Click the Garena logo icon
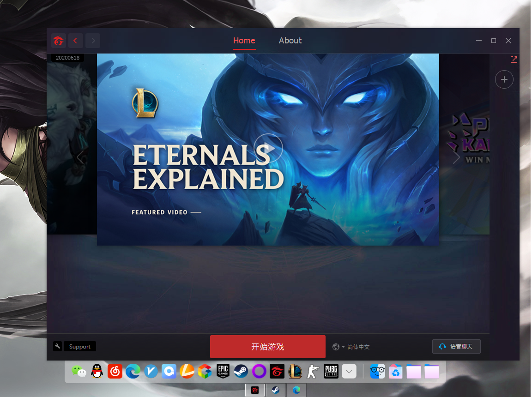This screenshot has height=397, width=532. pyautogui.click(x=58, y=41)
